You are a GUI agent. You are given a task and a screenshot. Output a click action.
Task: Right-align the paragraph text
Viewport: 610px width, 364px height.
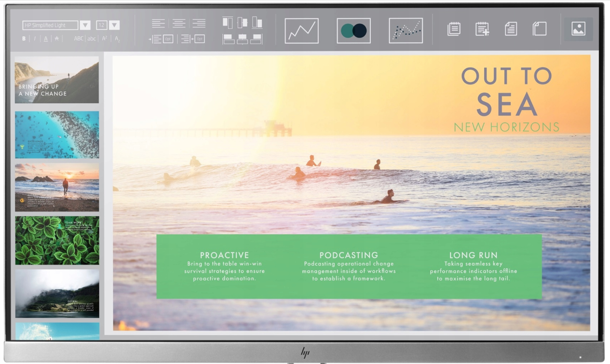pyautogui.click(x=199, y=23)
